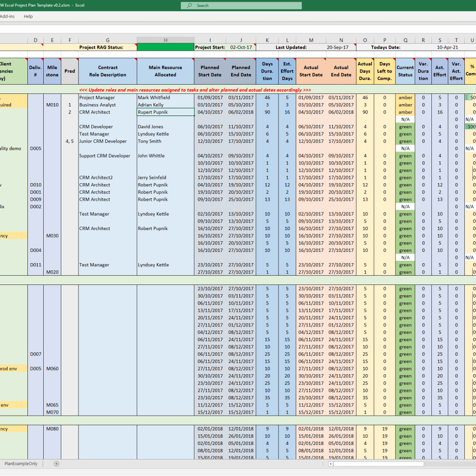
Task: Click the search magnifier icon in title bar
Action: pos(190,6)
